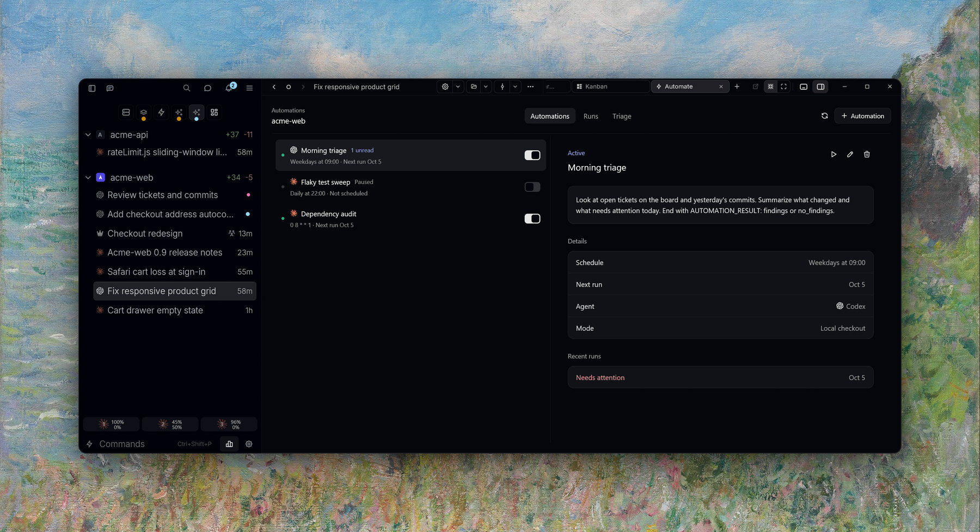Enable the Flaky test sweep switch
This screenshot has width=980, height=532.
click(532, 187)
